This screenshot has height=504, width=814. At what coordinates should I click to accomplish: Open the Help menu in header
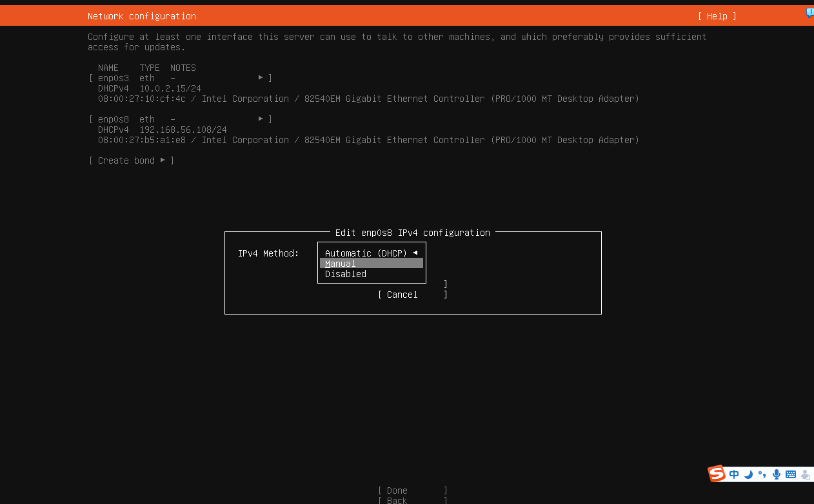[x=717, y=16]
